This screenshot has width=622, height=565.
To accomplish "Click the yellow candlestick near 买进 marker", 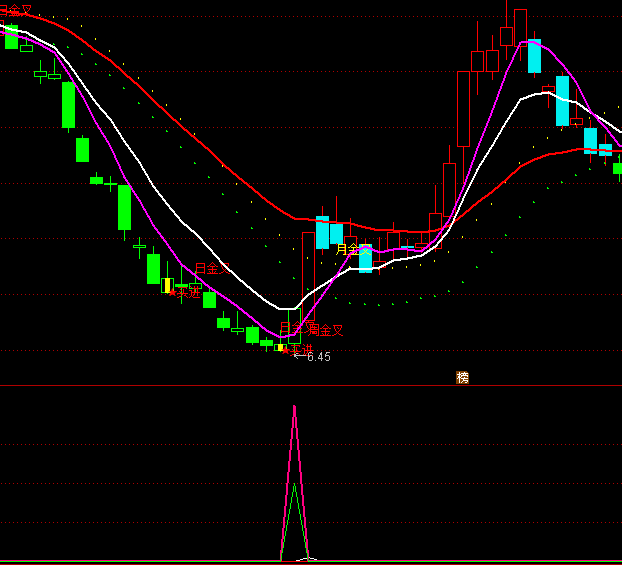I will pyautogui.click(x=167, y=285).
